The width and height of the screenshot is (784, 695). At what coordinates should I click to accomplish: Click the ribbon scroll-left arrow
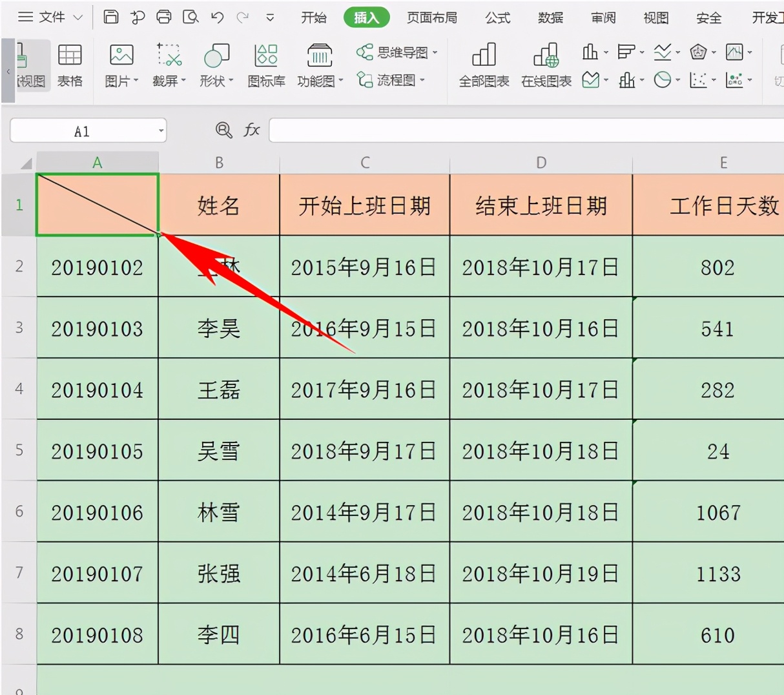point(8,71)
